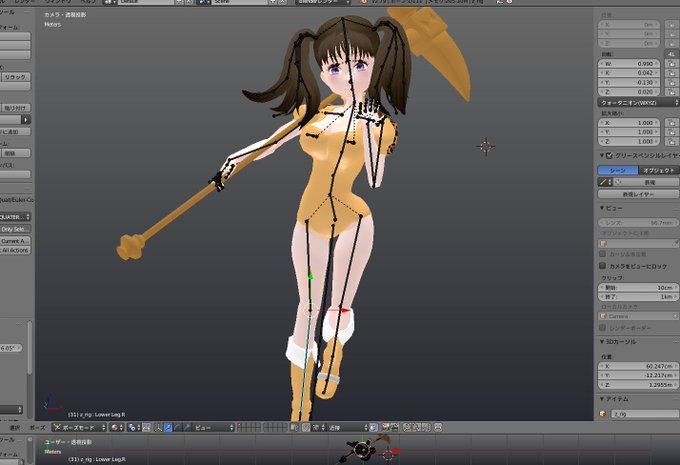Toggle the scale X axis lock icon
The width and height of the screenshot is (680, 465).
[671, 123]
